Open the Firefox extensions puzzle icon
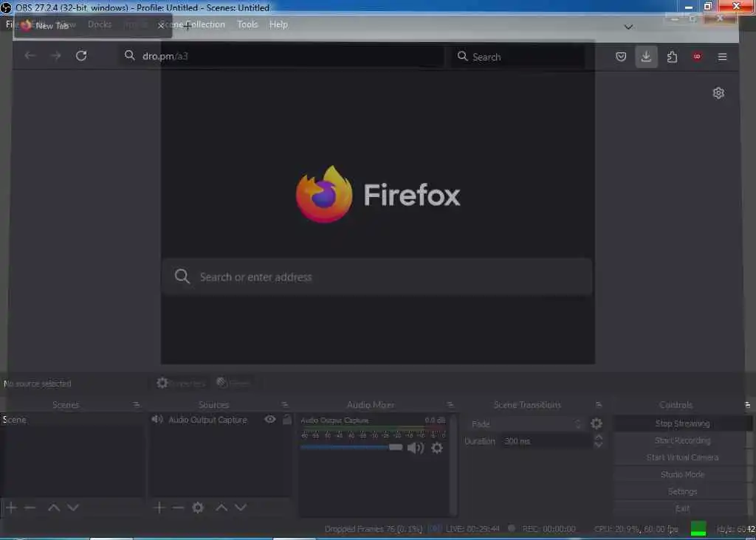The width and height of the screenshot is (756, 540). (x=672, y=57)
